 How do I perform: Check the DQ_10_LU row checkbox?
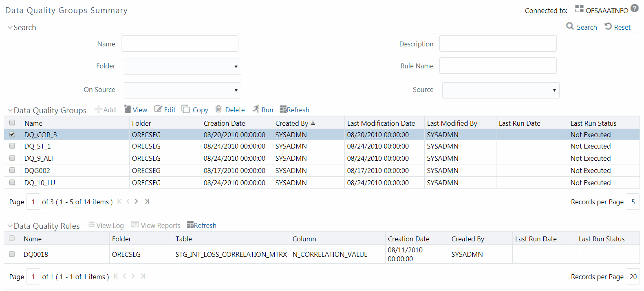(x=12, y=182)
